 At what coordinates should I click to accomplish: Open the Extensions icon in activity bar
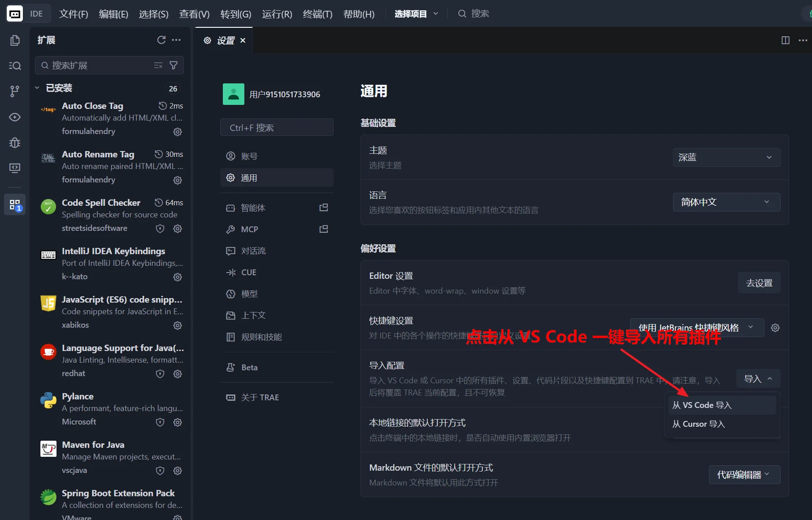point(15,205)
